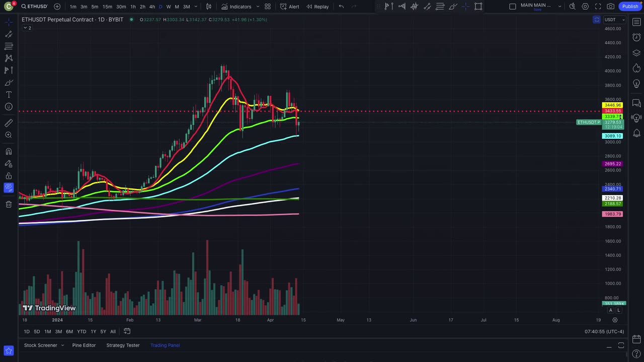Open the chat bubbles panel
This screenshot has width=644, height=362.
[x=636, y=103]
